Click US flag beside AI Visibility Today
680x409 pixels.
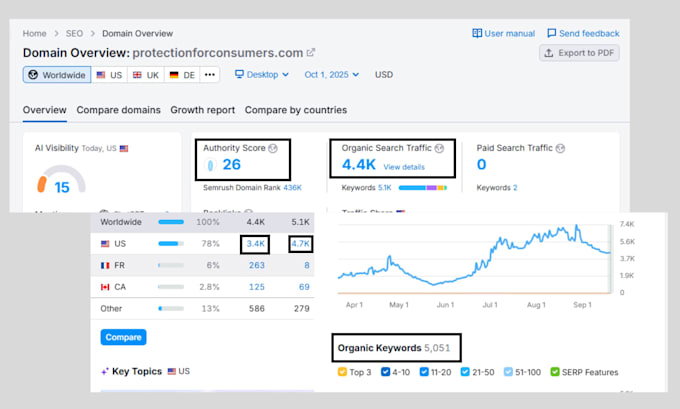[124, 149]
